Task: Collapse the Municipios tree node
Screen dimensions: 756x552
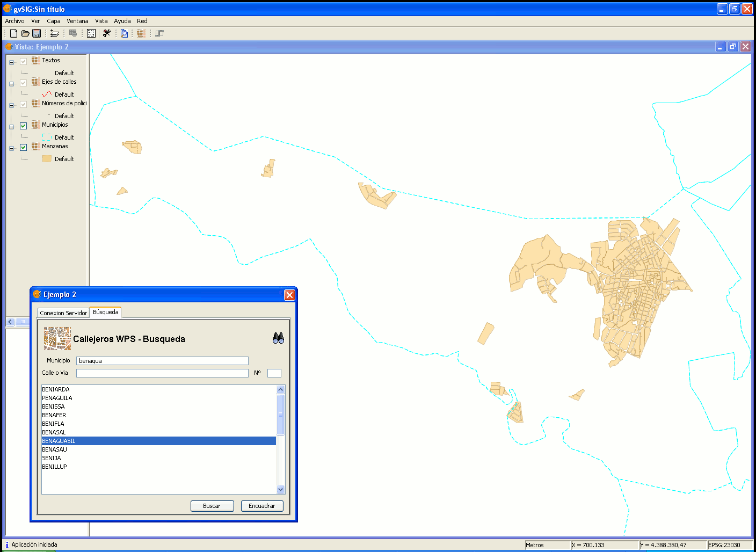Action: [x=11, y=127]
